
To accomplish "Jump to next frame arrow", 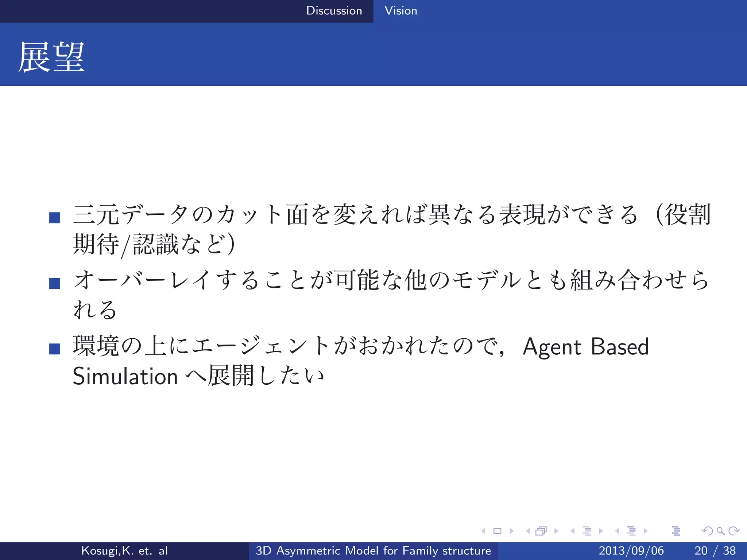I will click(x=556, y=531).
